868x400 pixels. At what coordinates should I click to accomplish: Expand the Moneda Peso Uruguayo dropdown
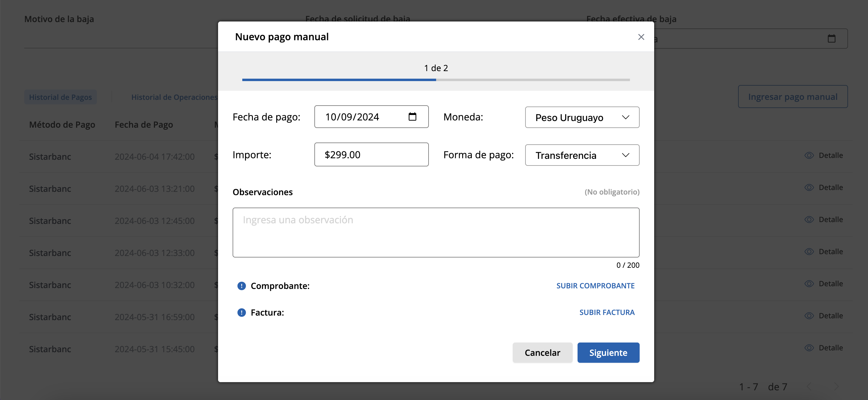click(x=582, y=117)
